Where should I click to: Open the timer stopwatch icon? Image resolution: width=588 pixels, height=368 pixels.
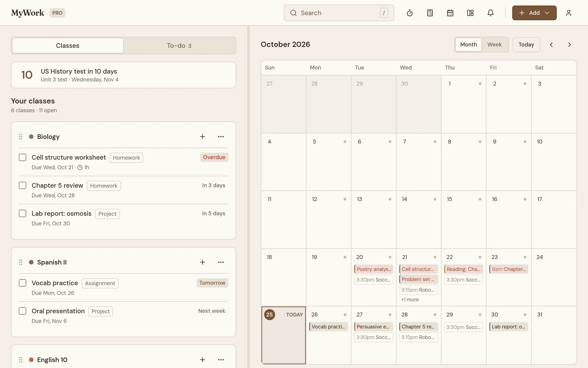click(x=410, y=13)
